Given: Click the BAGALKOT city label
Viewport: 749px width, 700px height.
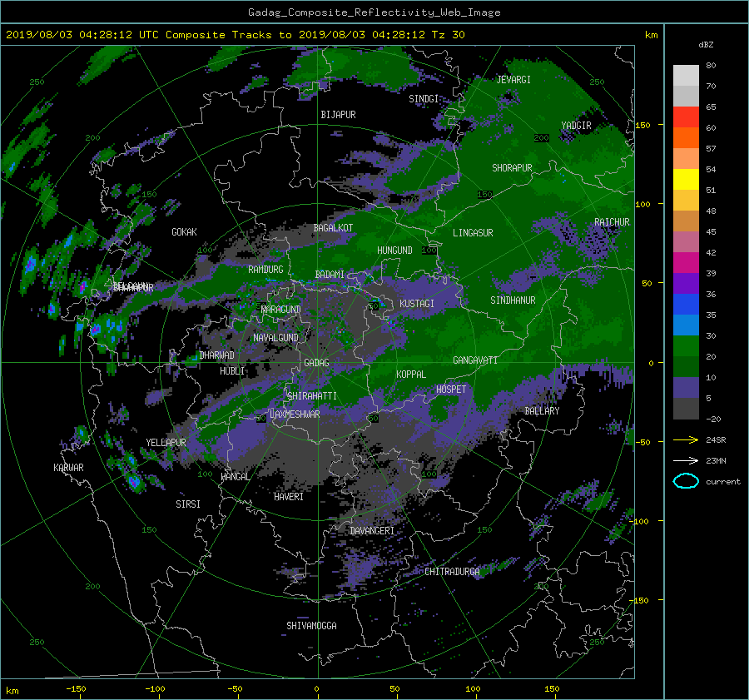Looking at the screenshot, I should [333, 228].
